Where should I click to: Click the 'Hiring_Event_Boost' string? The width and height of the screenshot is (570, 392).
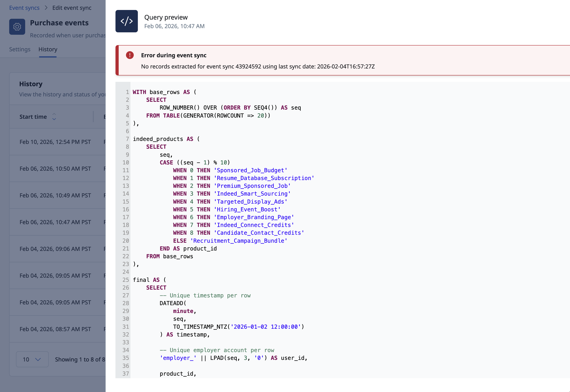[x=247, y=210]
